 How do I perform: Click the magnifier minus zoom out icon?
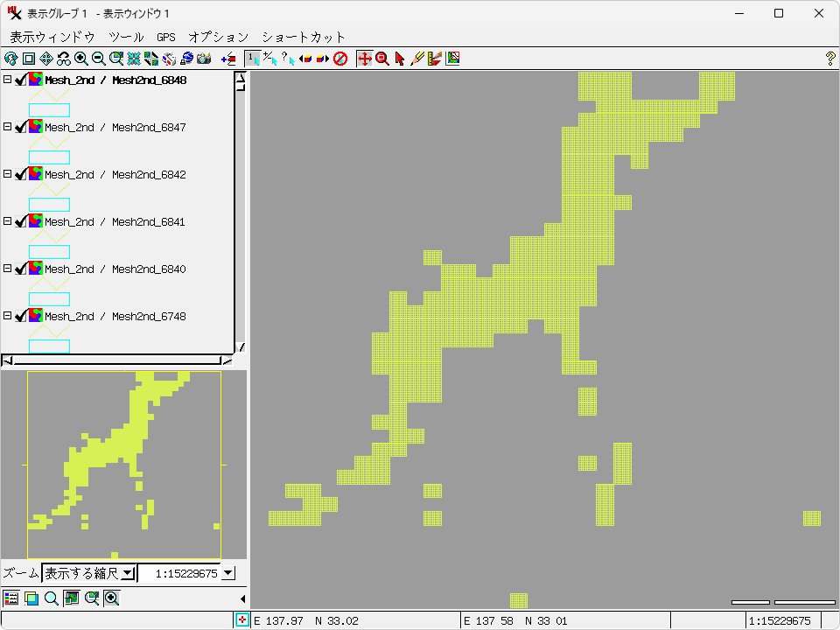(x=99, y=59)
